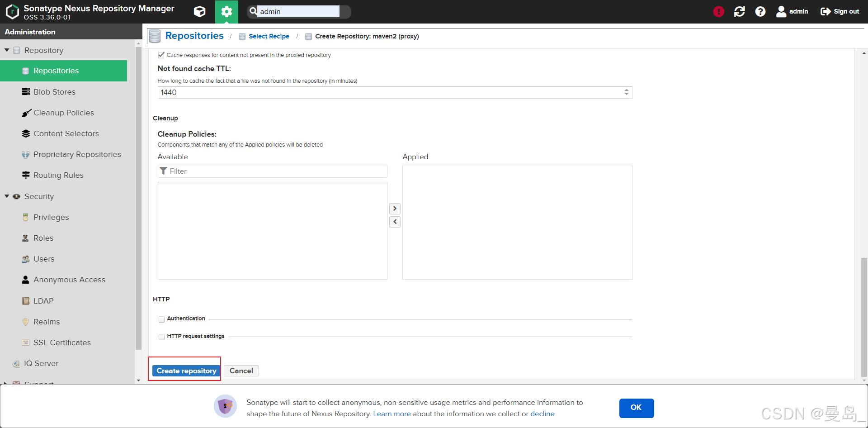Click the Repositories breadcrumb heading
Image resolution: width=868 pixels, height=428 pixels.
[194, 36]
